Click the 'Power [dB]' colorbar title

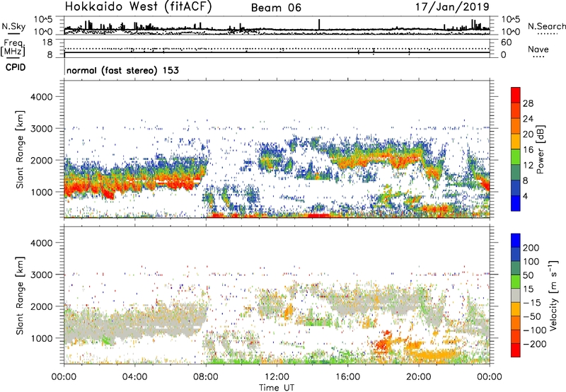tap(540, 149)
